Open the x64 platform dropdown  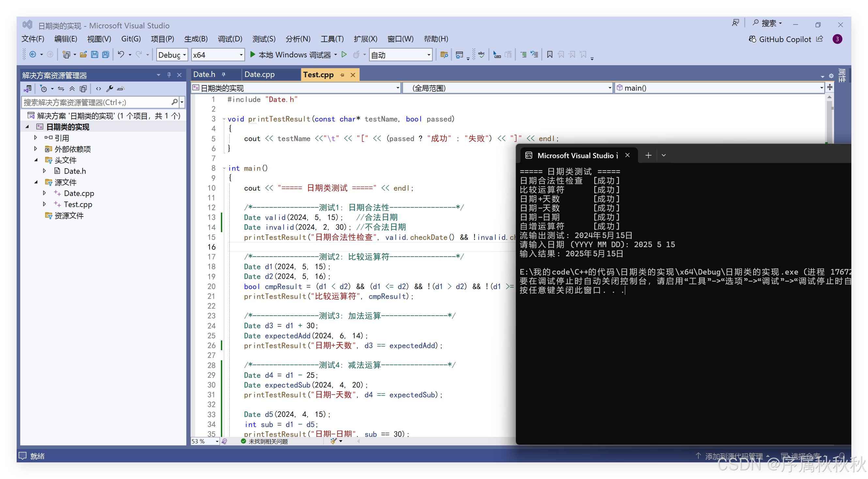tap(218, 55)
